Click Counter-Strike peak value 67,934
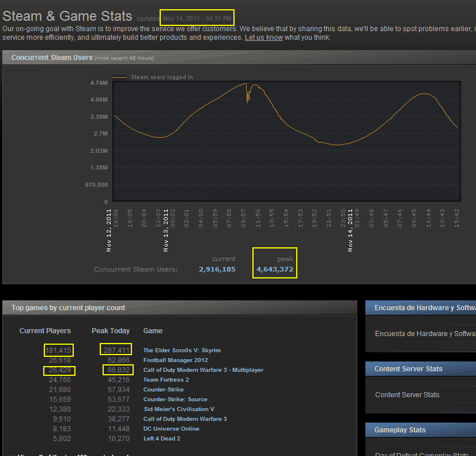The height and width of the screenshot is (456, 476). coord(119,390)
